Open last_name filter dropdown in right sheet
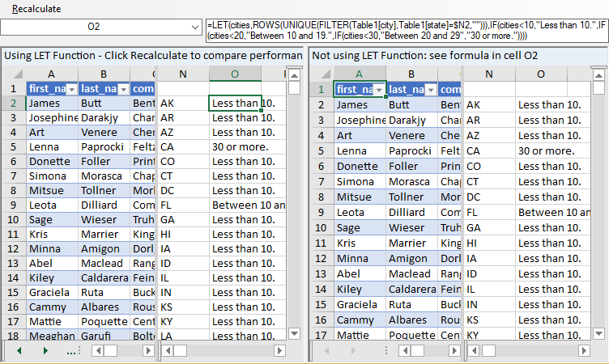Screen dimensions: 609x364 [429, 90]
